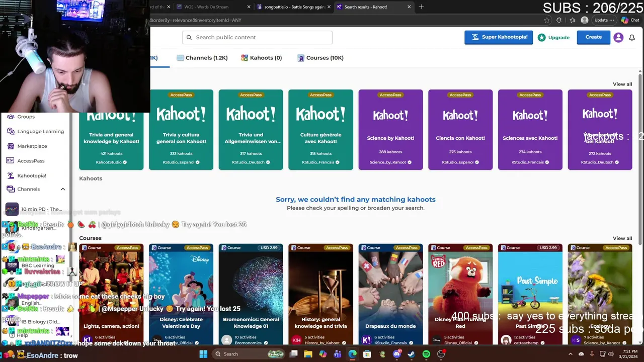
Task: Click the Upgrade link
Action: coord(559,37)
